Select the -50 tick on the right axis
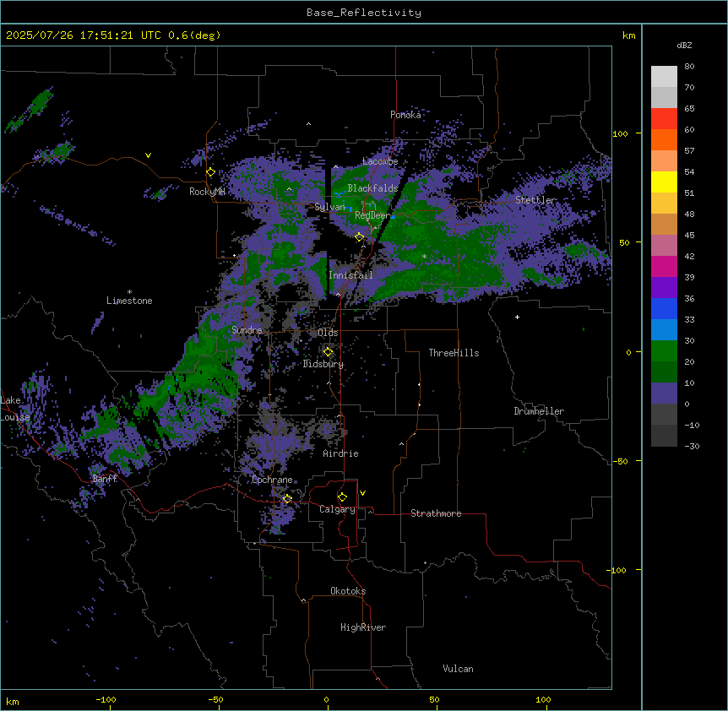 (x=620, y=461)
